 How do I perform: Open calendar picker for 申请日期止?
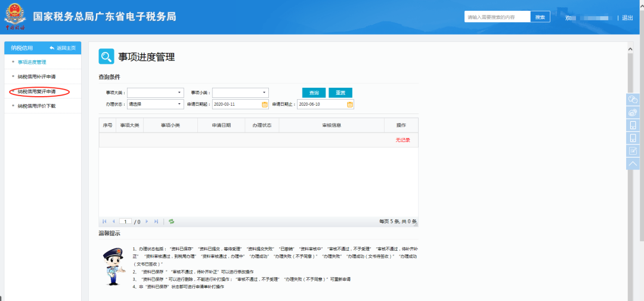click(350, 104)
